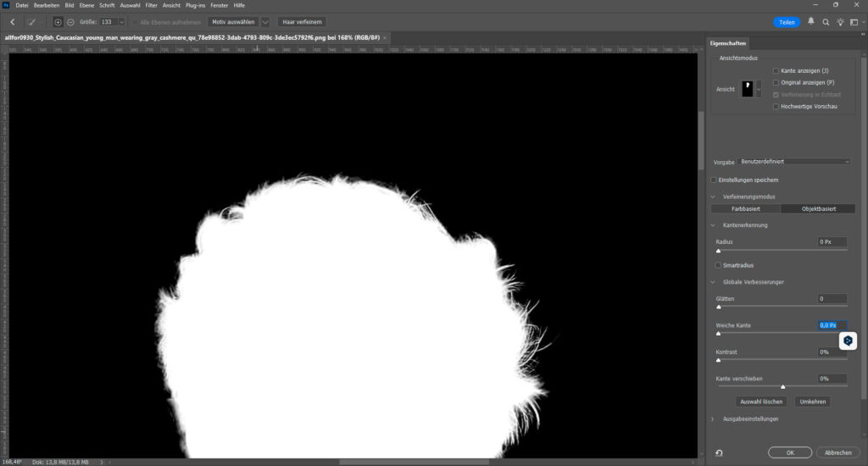Click the Radius value field
The height and width of the screenshot is (466, 868).
tap(832, 241)
